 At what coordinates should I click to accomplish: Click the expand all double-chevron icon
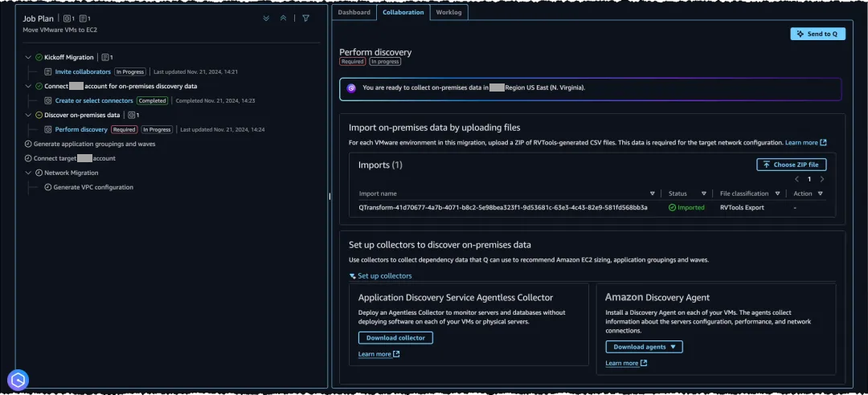[x=266, y=18]
